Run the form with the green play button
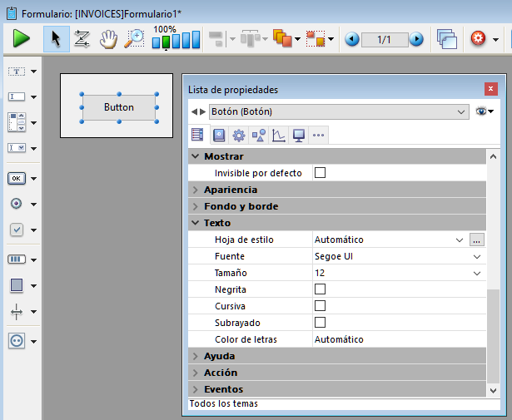The image size is (512, 420). [x=21, y=38]
